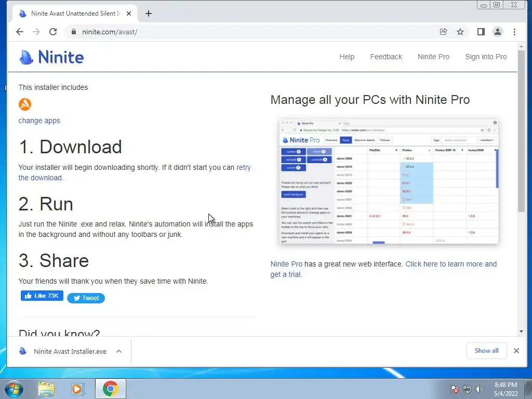
Task: Click the '2. Run' heading
Action: [46, 204]
